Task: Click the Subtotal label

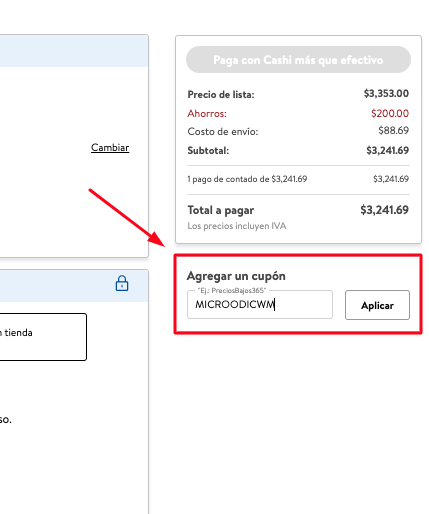Action: 208,151
